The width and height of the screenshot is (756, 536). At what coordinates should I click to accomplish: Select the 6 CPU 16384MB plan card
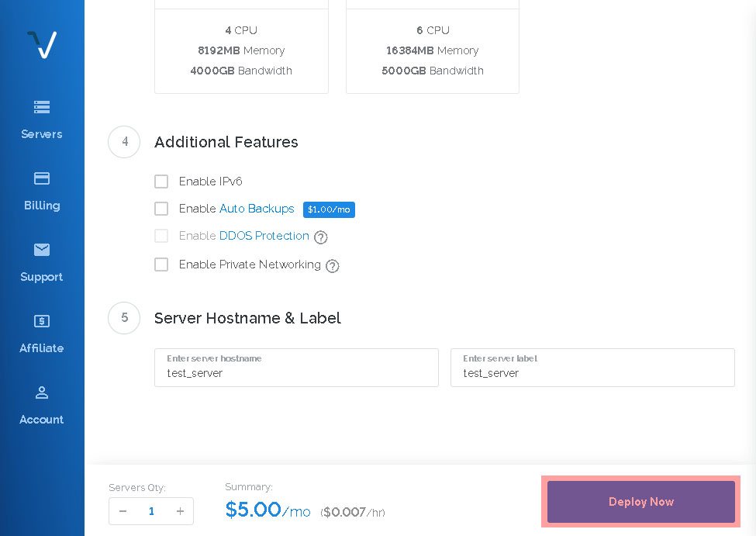(x=433, y=47)
